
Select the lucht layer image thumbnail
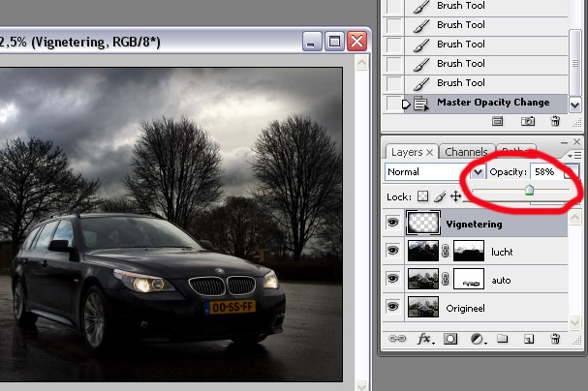pos(423,251)
